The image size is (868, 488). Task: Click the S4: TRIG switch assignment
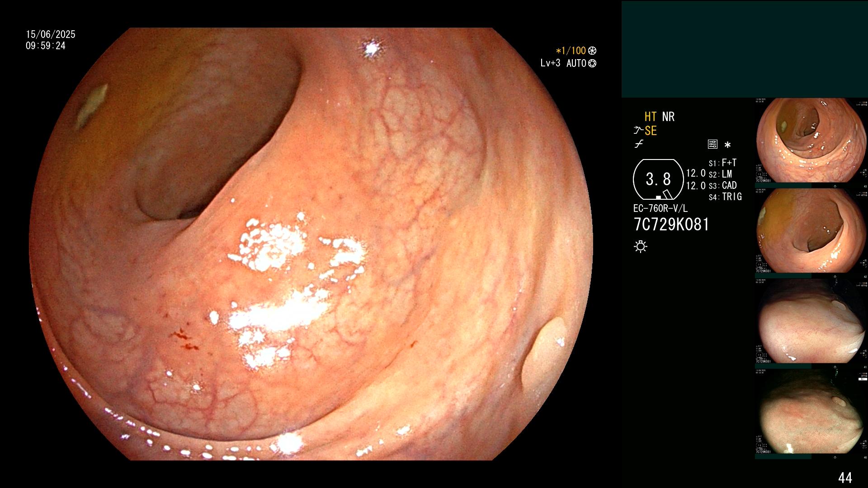point(725,197)
